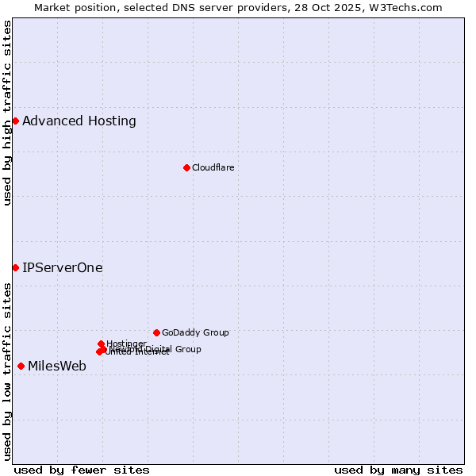Select the Advanced Hosting red marker
The image size is (476, 476).
coord(15,121)
